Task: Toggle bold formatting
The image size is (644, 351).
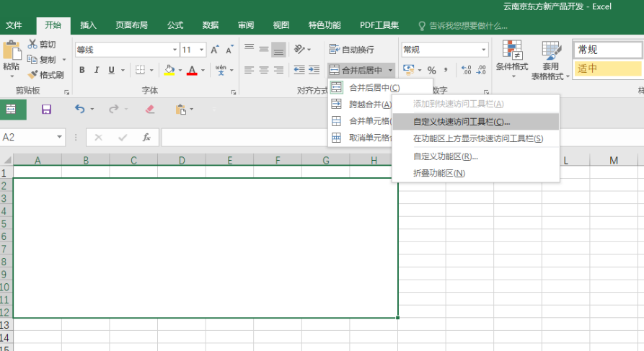Action: click(82, 70)
